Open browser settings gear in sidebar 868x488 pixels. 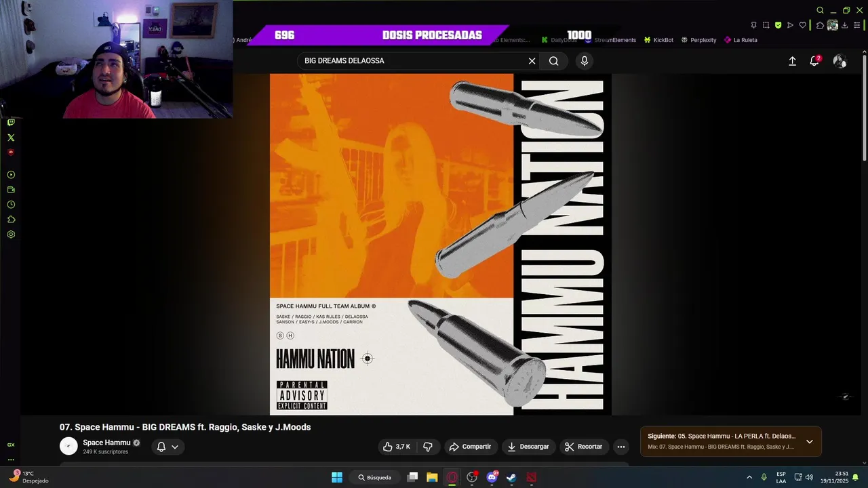[11, 235]
